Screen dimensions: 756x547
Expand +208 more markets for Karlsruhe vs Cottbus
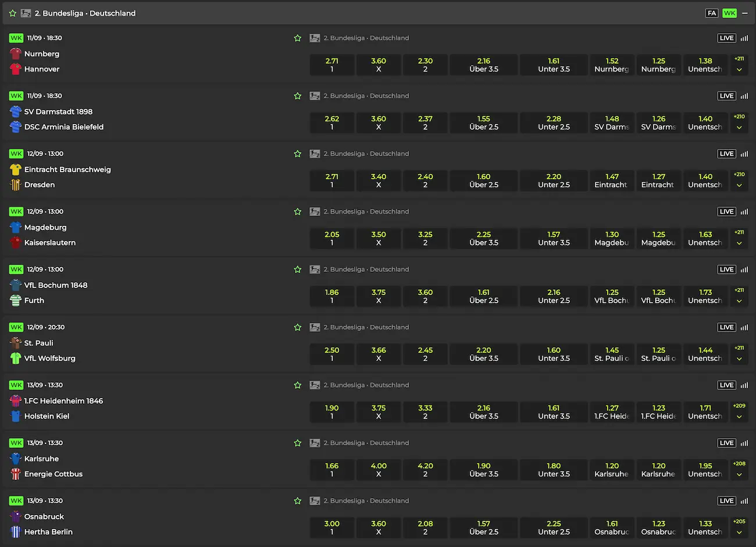click(739, 470)
